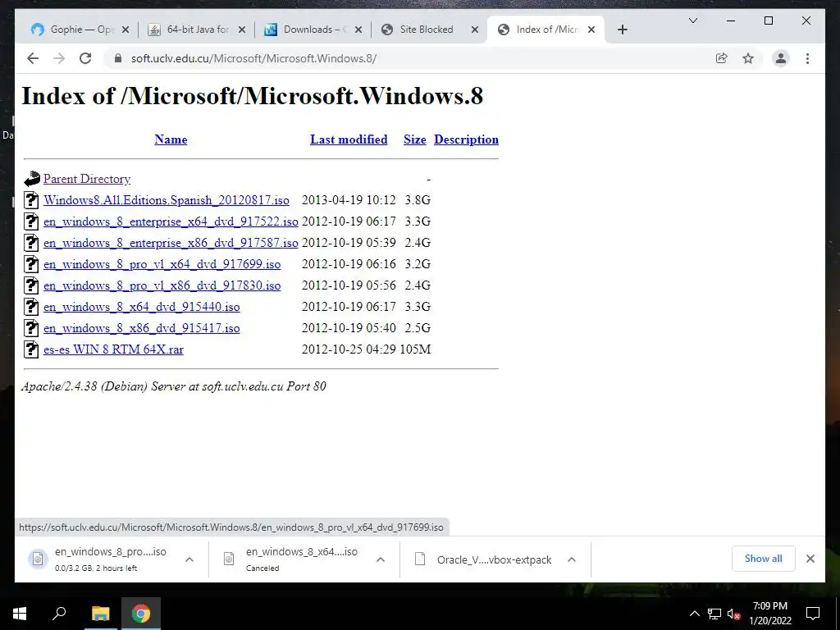840x630 pixels.
Task: Switch to the Gophie tab
Action: [80, 30]
